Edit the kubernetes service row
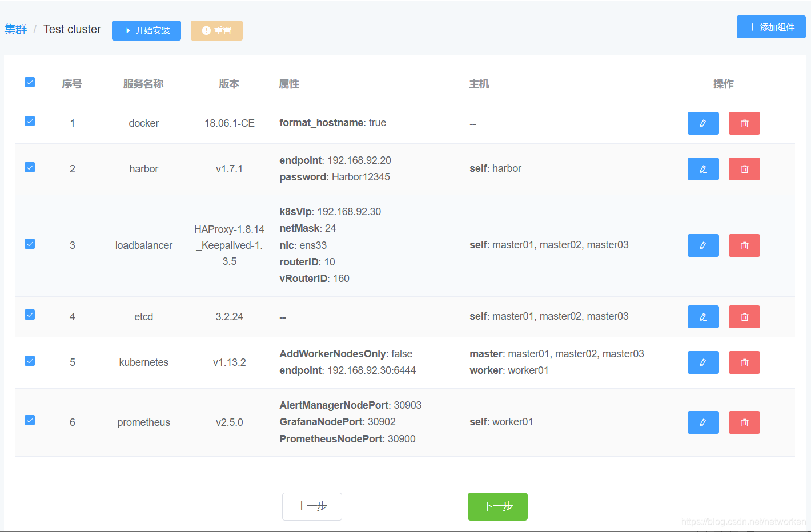The height and width of the screenshot is (532, 811). (703, 362)
